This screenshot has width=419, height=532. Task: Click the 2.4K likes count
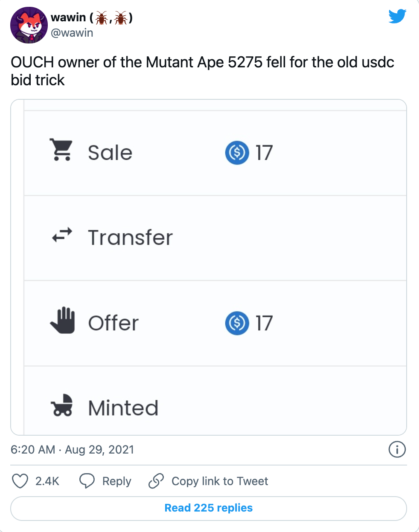[47, 481]
